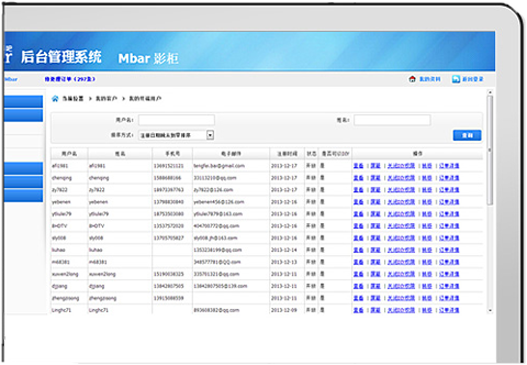Click the Mbar link at top left
The width and height of the screenshot is (527, 365).
[11, 79]
